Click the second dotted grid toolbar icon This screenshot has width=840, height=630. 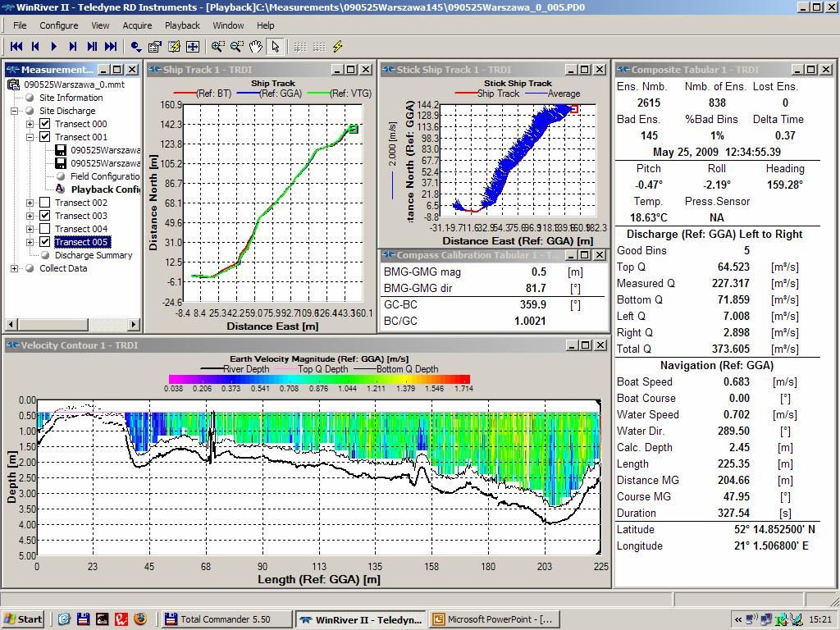point(319,47)
